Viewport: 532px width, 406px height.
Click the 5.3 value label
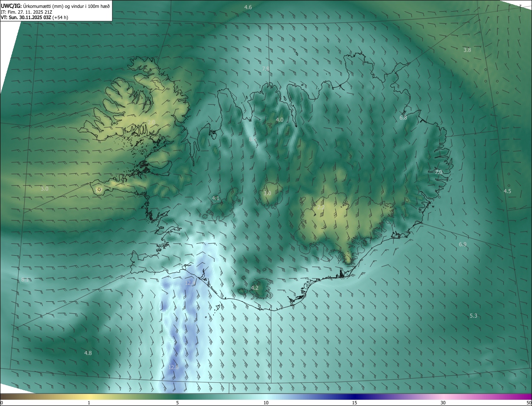pos(473,316)
